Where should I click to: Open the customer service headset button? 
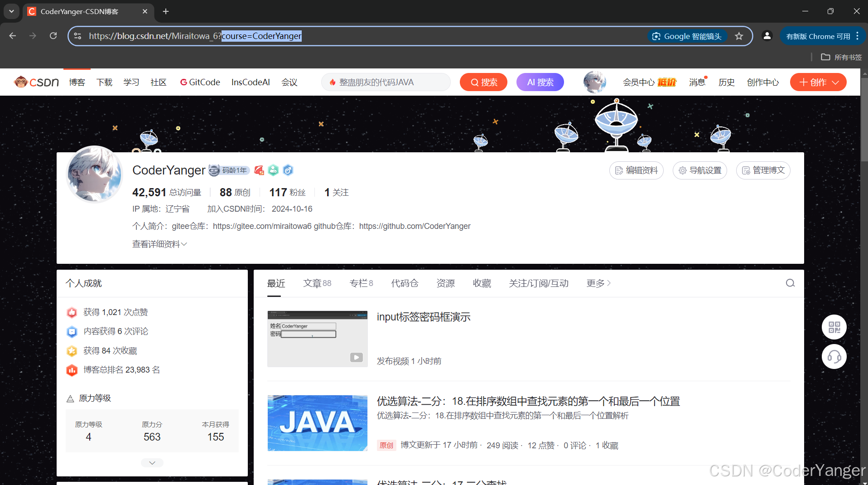coord(834,357)
